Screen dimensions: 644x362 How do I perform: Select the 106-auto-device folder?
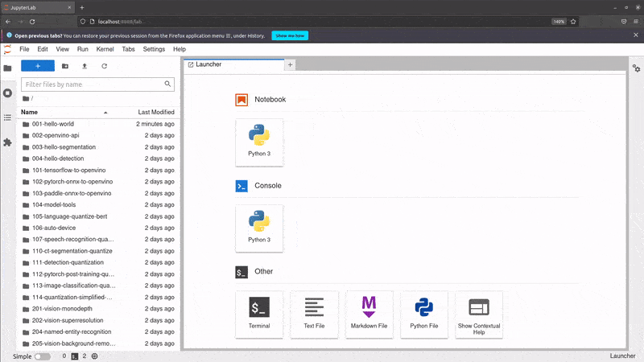[x=98, y=228]
